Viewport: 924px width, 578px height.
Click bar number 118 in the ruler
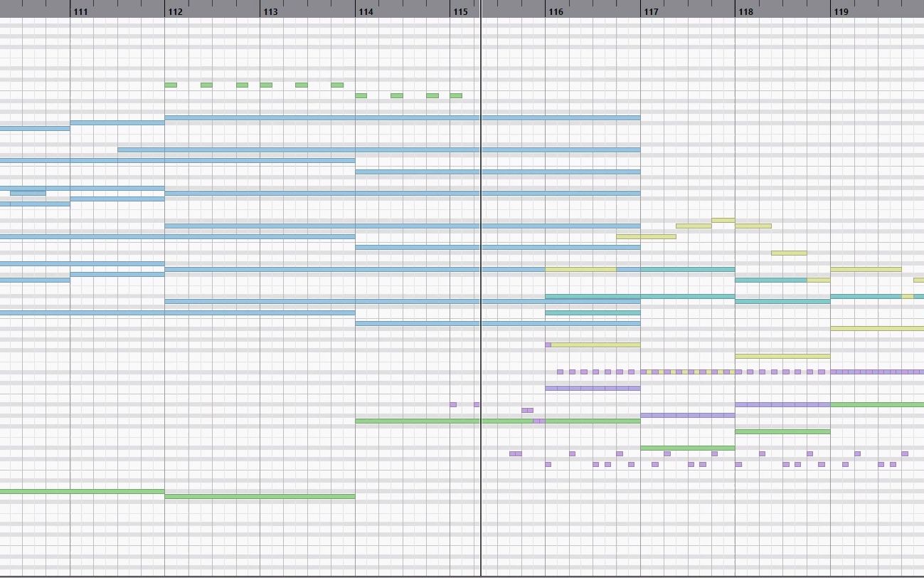point(745,12)
